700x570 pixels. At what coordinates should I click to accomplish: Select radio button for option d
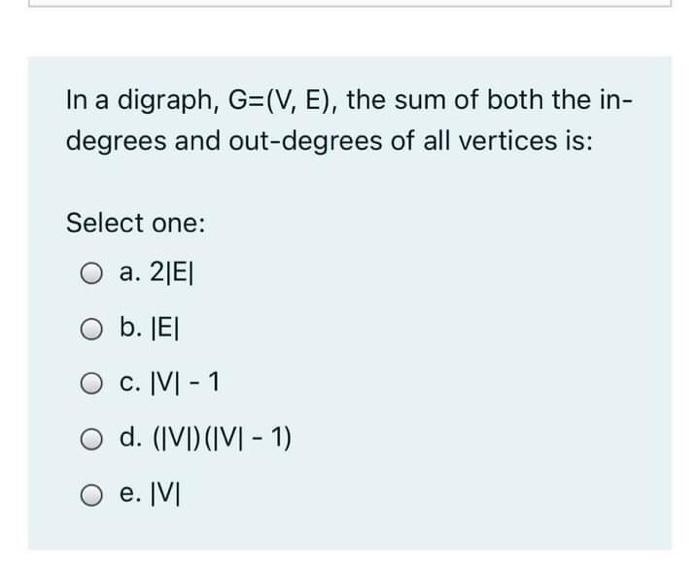click(x=92, y=439)
